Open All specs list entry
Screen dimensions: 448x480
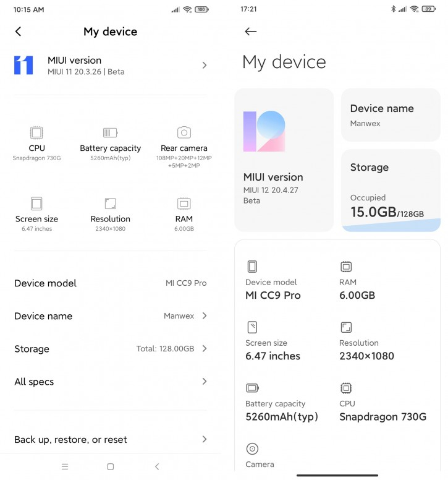[110, 382]
